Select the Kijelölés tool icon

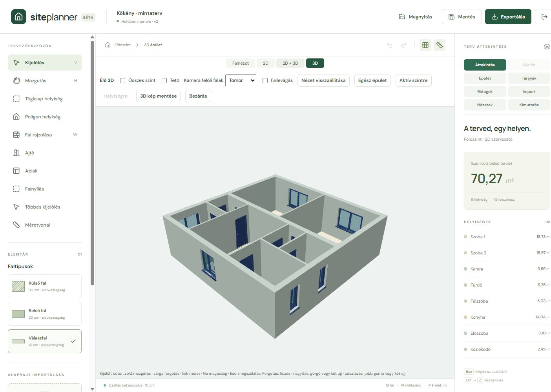[16, 63]
